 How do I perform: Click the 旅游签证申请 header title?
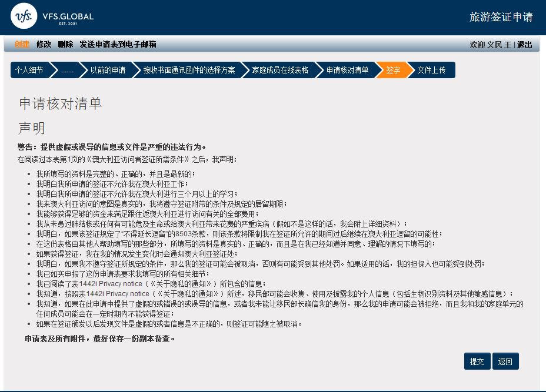tap(501, 17)
